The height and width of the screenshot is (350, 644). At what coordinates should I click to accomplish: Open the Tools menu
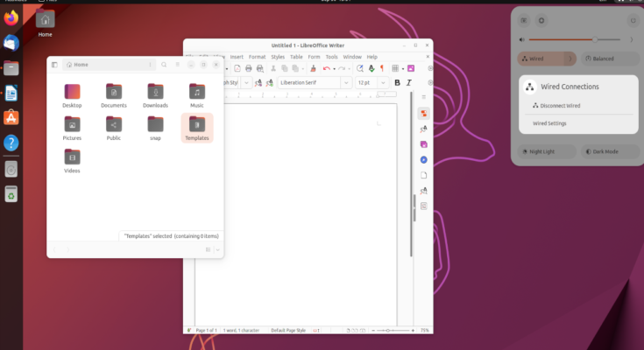[331, 57]
